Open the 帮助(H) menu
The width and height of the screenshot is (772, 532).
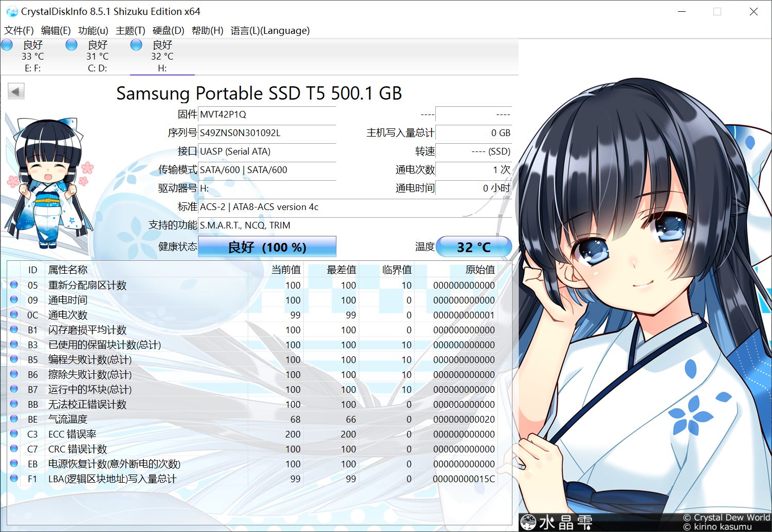pos(208,30)
